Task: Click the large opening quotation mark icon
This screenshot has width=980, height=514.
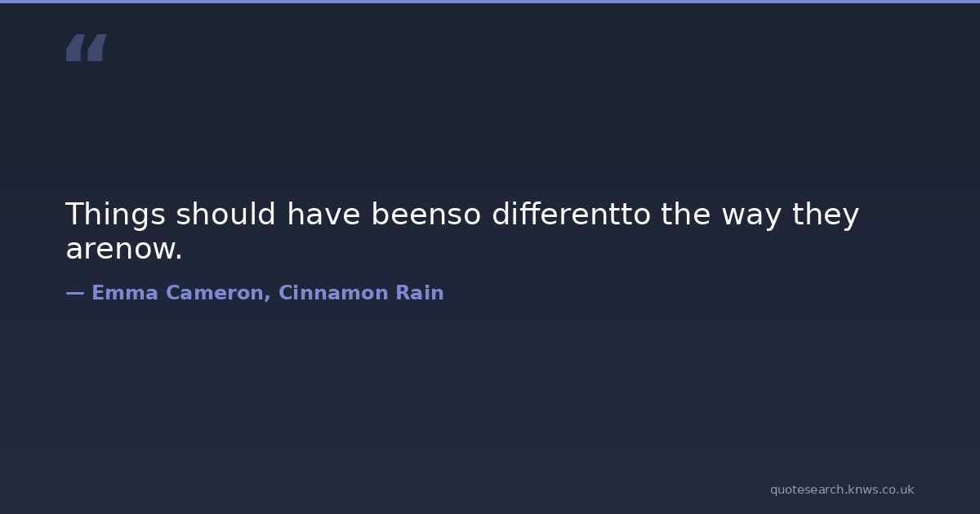Action: pos(86,48)
